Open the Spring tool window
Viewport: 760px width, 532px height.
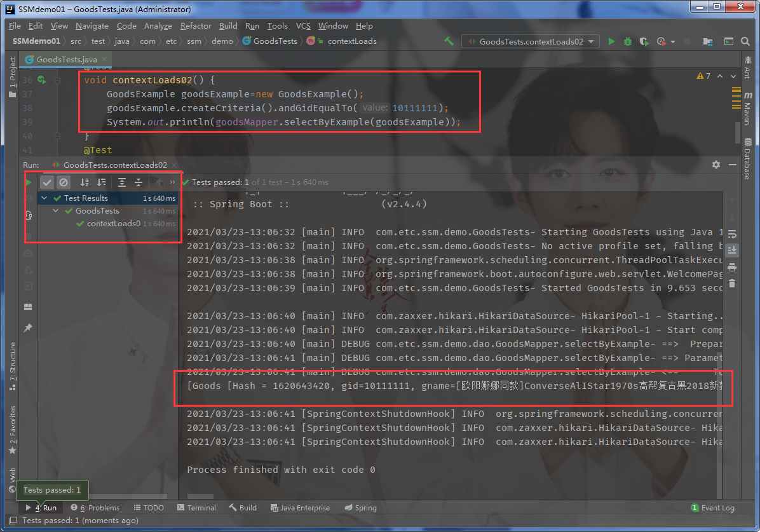click(360, 508)
